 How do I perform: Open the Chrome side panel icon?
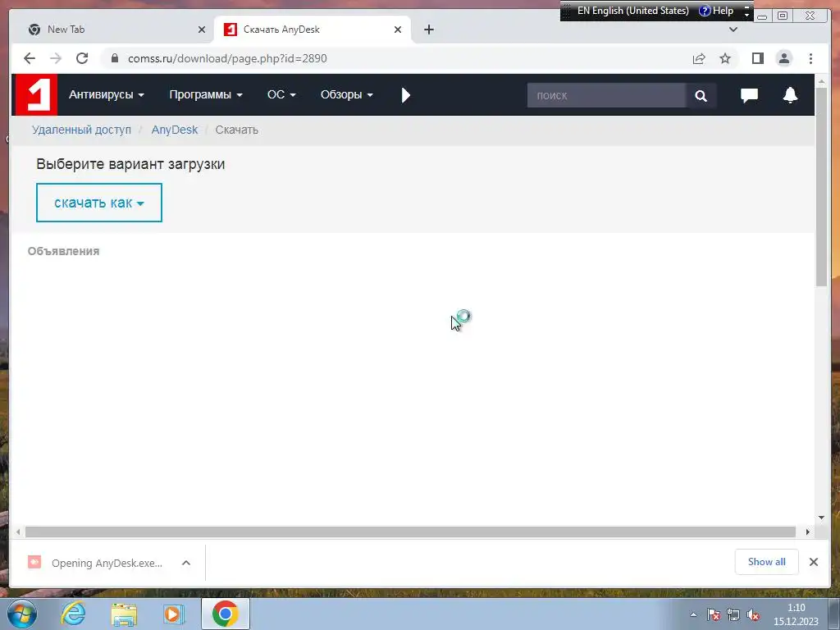(x=757, y=58)
